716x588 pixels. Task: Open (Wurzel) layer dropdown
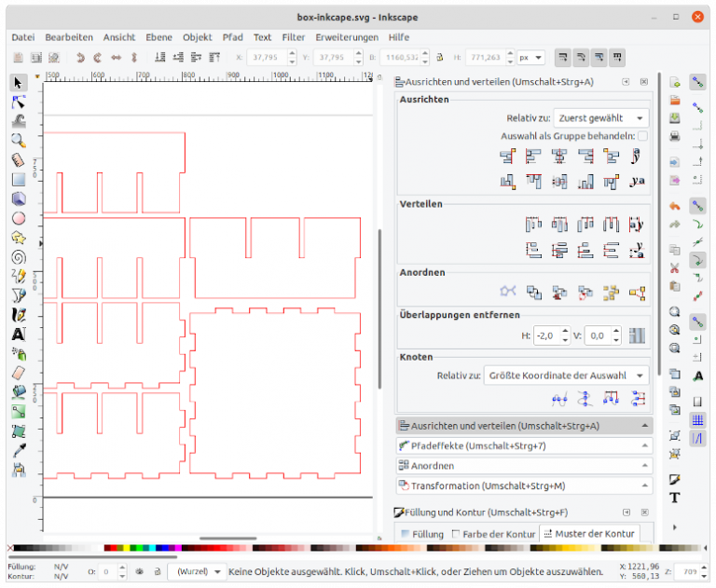(x=195, y=571)
